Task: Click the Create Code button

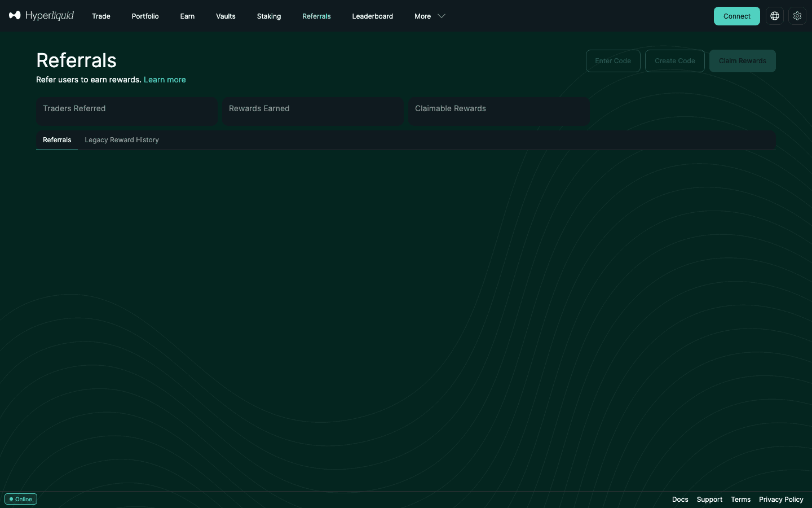Action: point(675,61)
